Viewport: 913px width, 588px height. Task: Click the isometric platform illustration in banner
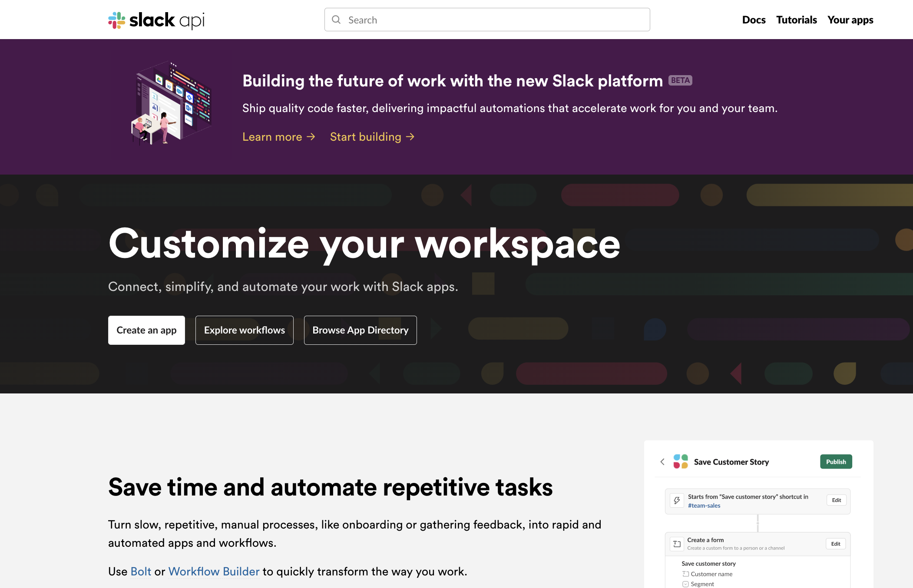coord(172,103)
